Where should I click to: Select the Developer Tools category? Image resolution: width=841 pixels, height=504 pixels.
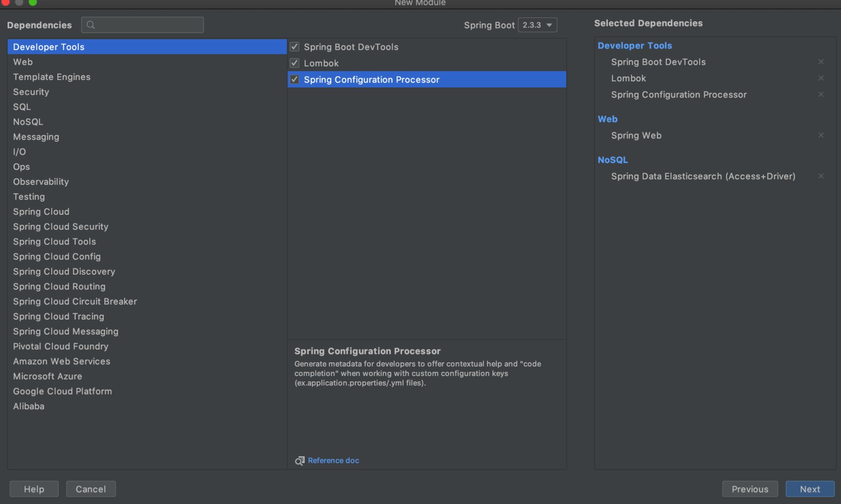click(x=147, y=47)
